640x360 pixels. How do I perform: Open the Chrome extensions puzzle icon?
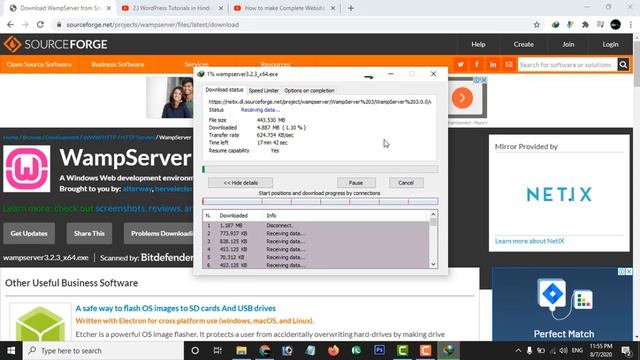[x=585, y=24]
